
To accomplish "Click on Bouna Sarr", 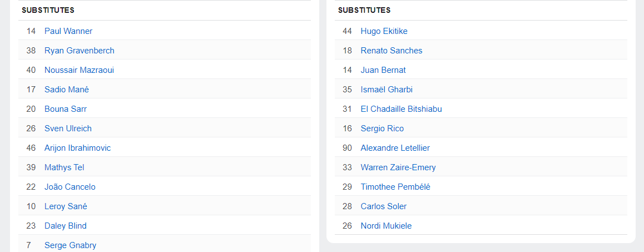I will point(66,109).
